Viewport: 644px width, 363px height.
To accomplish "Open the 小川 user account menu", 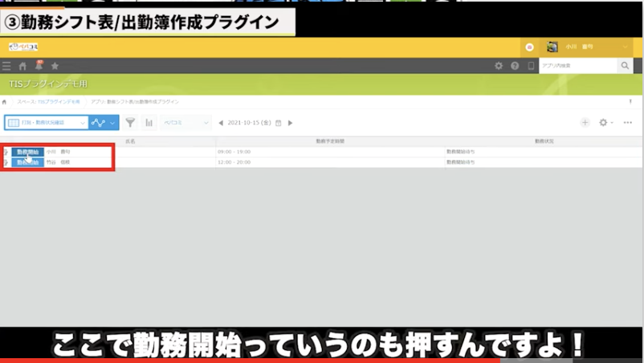I will (586, 47).
